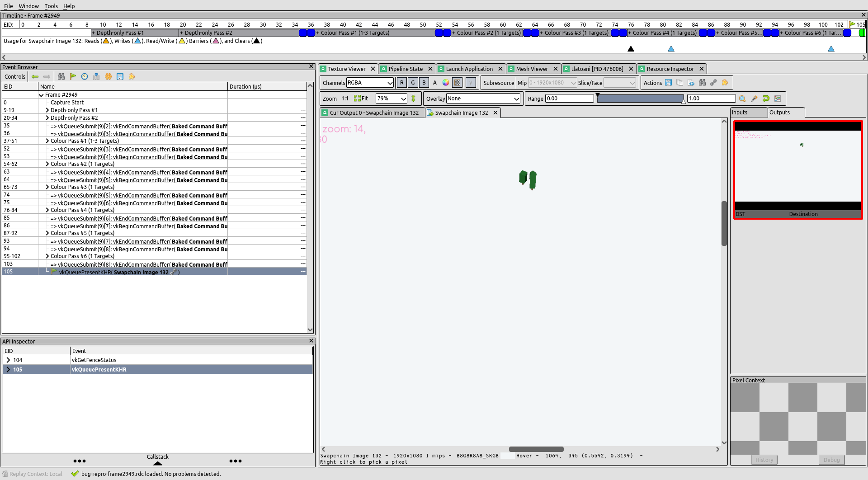The image size is (868, 480).
Task: Expand EID 104 vkGetFenceStatus in API Inspector
Action: click(8, 360)
